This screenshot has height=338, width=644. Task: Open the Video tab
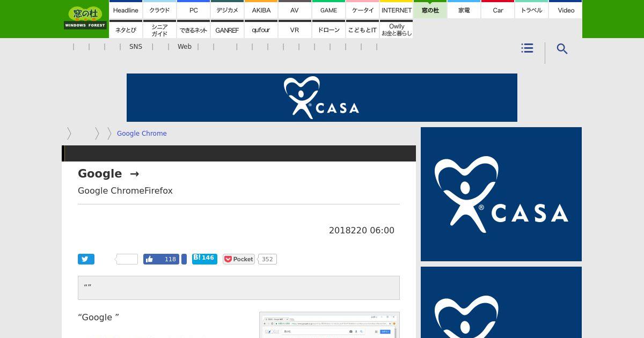tap(565, 10)
